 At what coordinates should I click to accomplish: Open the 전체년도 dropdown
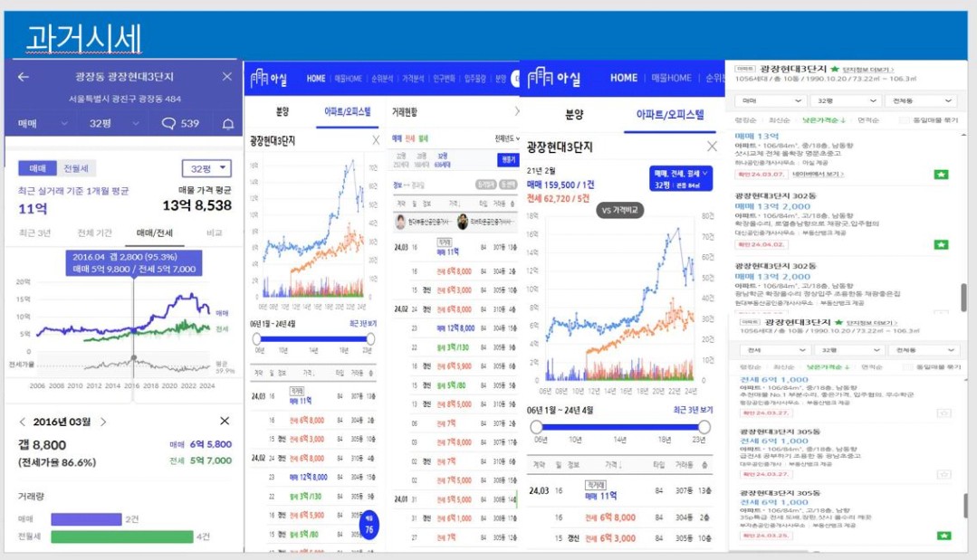tap(506, 138)
